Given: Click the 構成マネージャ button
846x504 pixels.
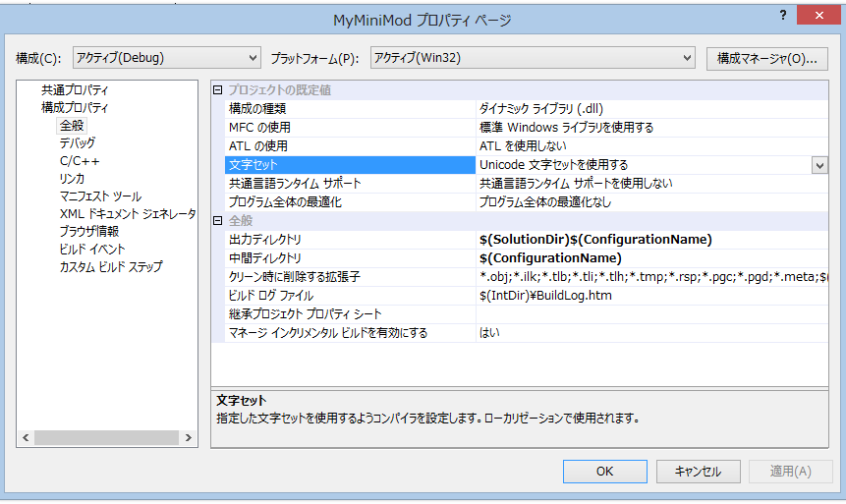Looking at the screenshot, I should point(766,58).
